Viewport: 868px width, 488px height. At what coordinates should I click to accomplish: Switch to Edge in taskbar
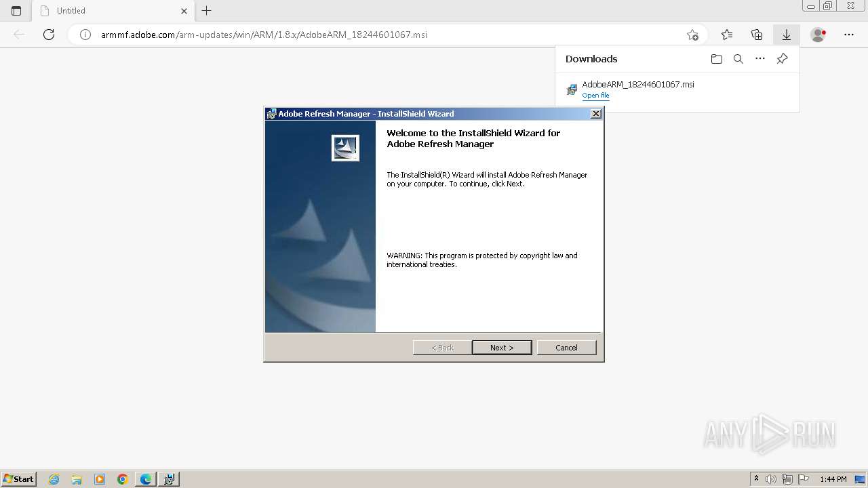pos(146,479)
